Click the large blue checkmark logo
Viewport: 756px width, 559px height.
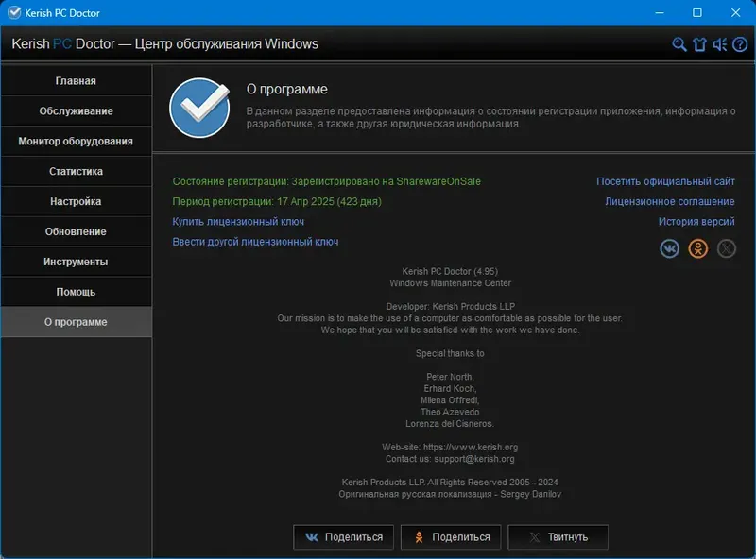[x=199, y=108]
